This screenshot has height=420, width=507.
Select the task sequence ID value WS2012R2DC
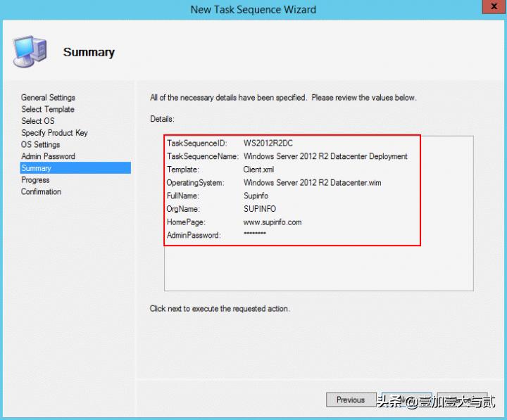click(x=268, y=143)
